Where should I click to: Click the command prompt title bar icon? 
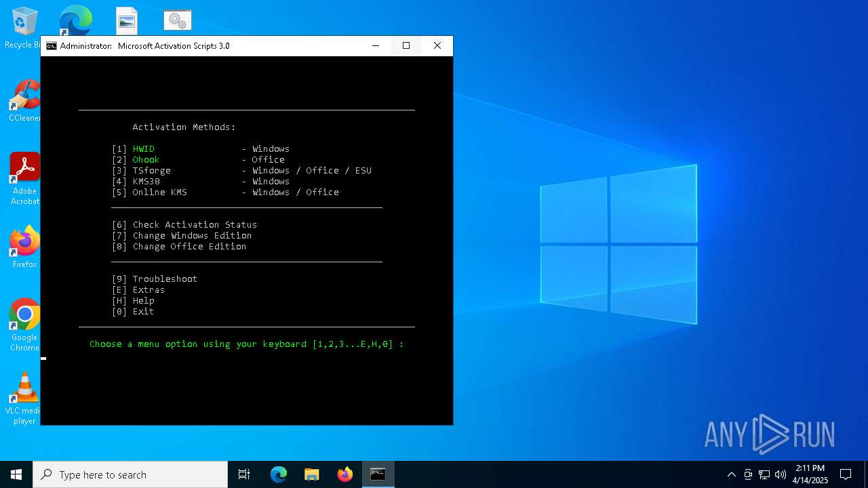[52, 46]
